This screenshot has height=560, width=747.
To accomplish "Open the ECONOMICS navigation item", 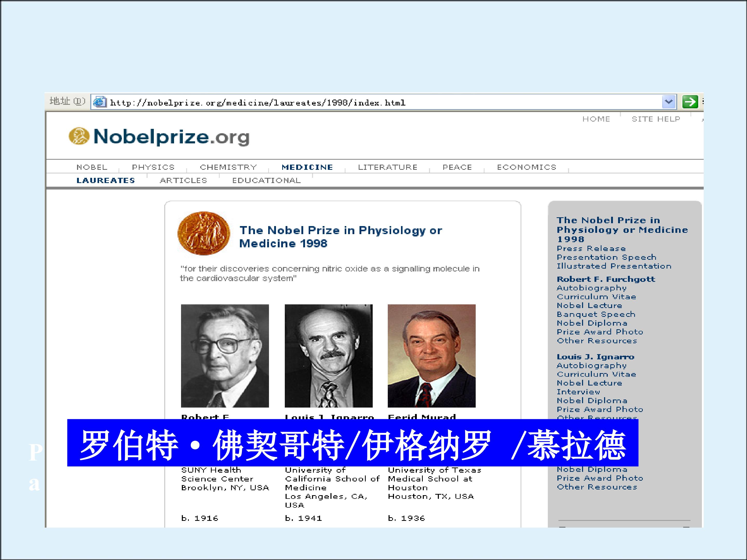I will pos(527,167).
